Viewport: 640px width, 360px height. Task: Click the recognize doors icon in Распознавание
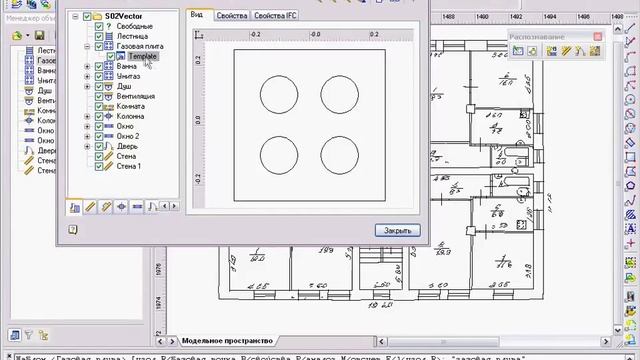(580, 51)
